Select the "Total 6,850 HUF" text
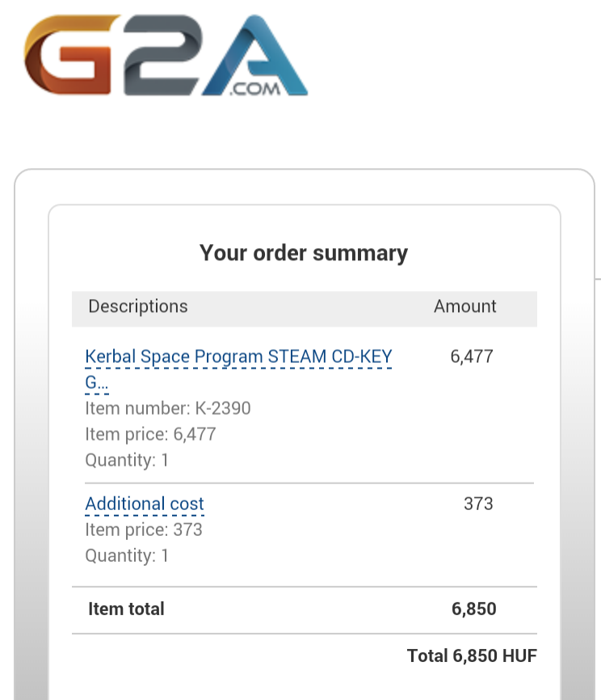 472,656
